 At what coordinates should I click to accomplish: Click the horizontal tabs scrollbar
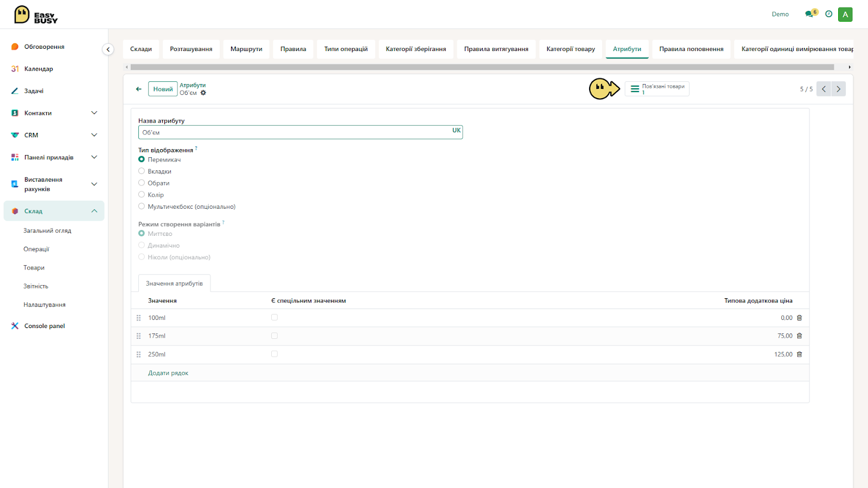482,67
